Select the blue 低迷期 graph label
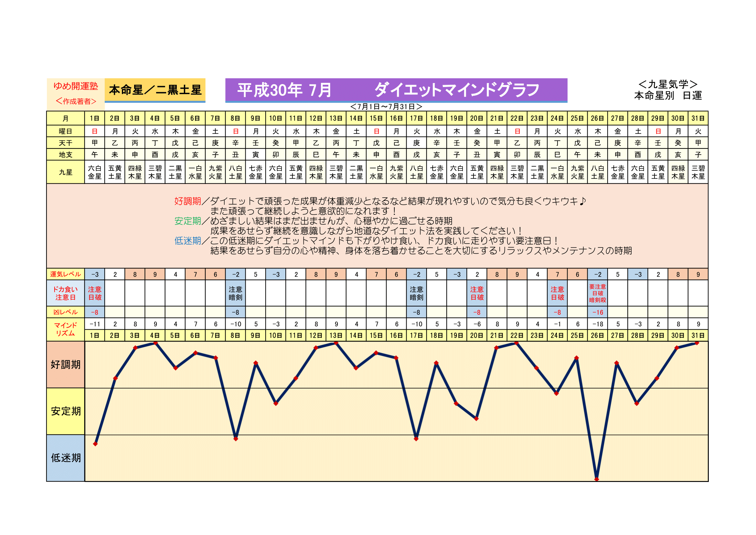 66,458
